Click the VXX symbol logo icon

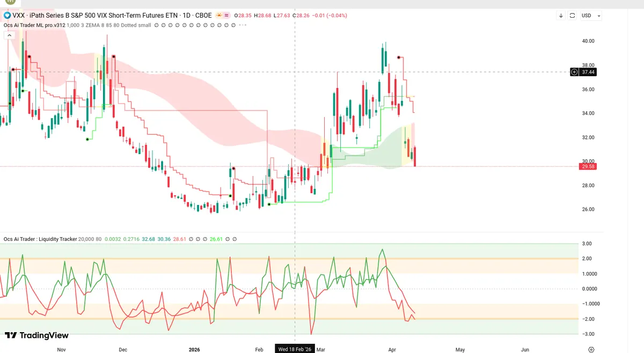point(8,16)
